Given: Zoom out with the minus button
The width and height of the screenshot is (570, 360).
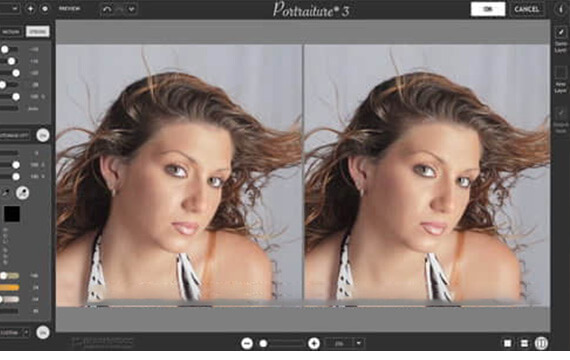Looking at the screenshot, I should [x=247, y=343].
